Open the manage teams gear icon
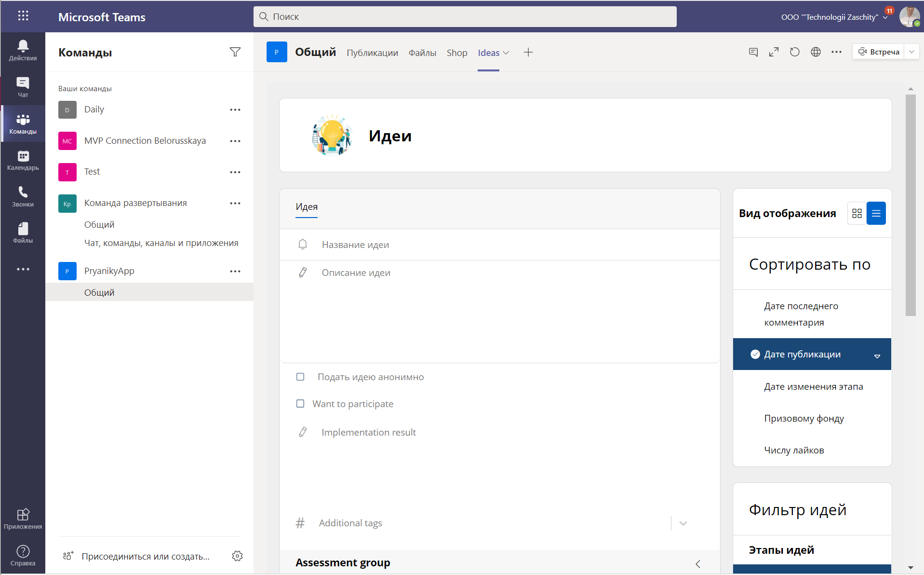Image resolution: width=924 pixels, height=575 pixels. point(237,556)
